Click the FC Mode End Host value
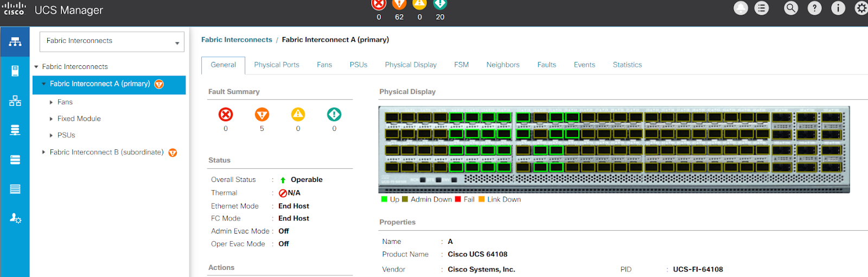The image size is (868, 277). pyautogui.click(x=293, y=218)
